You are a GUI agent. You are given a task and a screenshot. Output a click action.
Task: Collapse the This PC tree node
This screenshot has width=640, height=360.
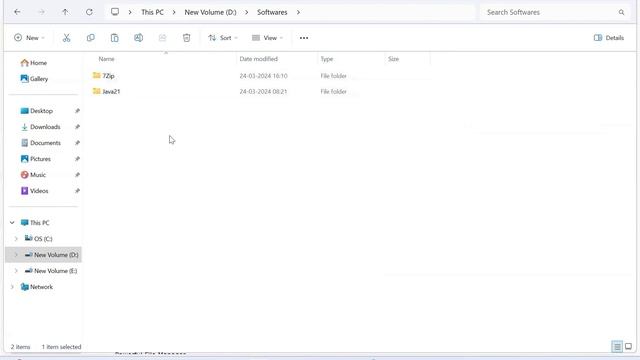[12, 223]
